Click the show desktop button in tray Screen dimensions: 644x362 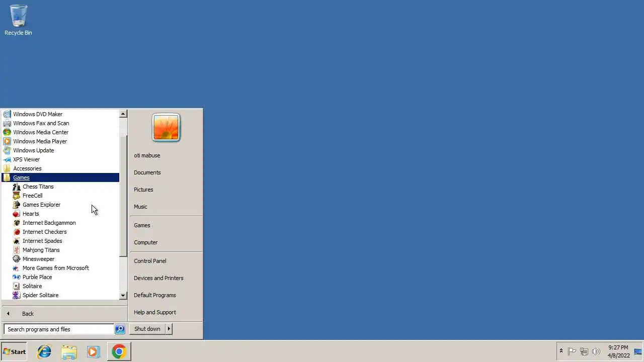pyautogui.click(x=638, y=351)
